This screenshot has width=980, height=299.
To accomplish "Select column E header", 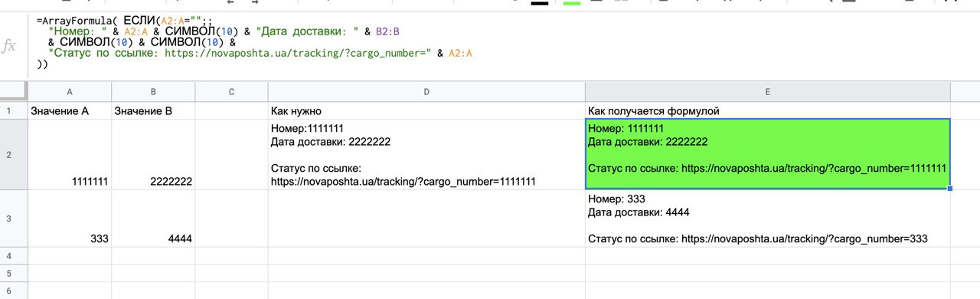I will click(x=767, y=92).
